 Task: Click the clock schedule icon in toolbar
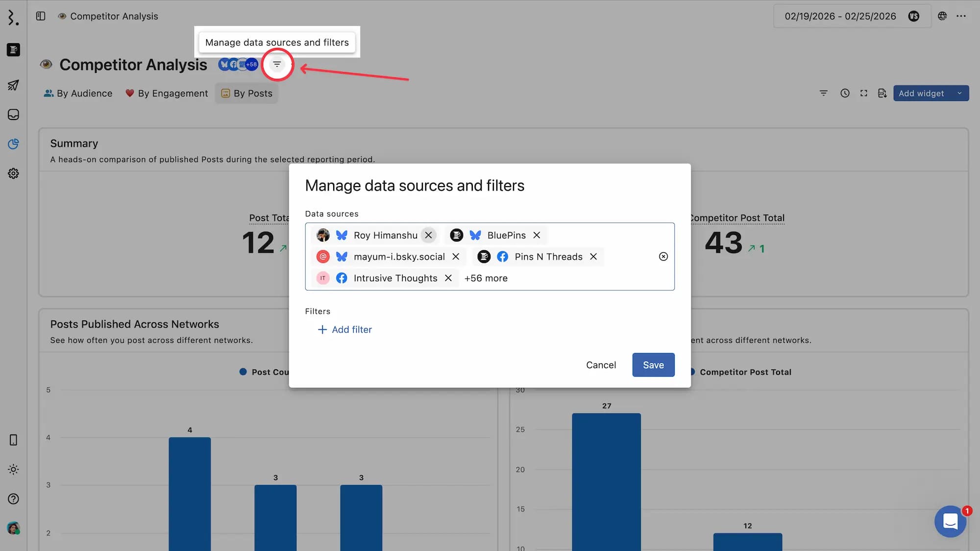pyautogui.click(x=845, y=93)
